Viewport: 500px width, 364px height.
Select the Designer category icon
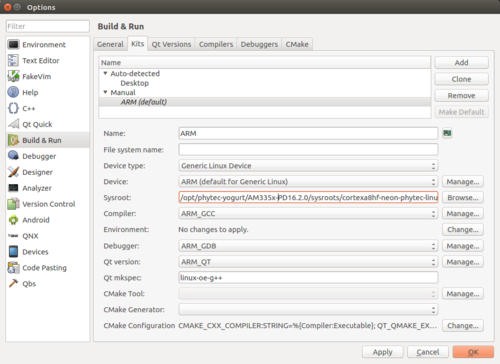point(13,172)
